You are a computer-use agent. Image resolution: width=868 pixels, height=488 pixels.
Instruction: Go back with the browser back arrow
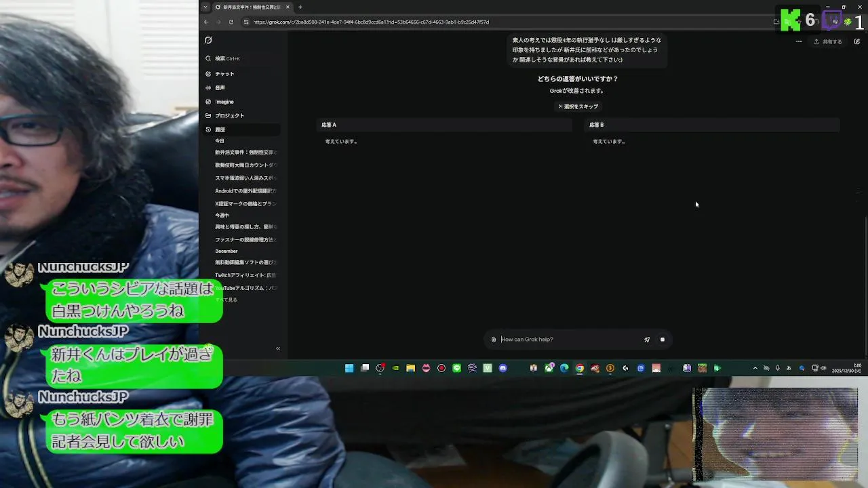[206, 22]
